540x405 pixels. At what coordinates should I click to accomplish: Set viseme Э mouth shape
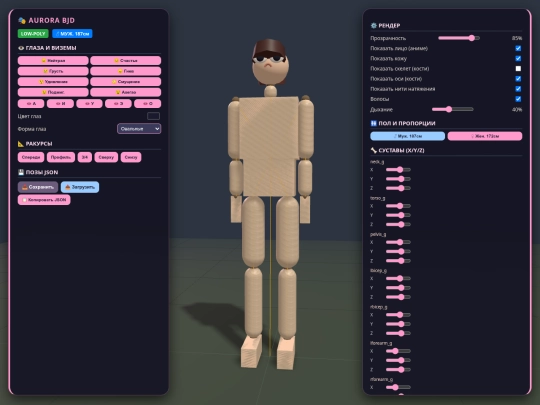(x=118, y=103)
